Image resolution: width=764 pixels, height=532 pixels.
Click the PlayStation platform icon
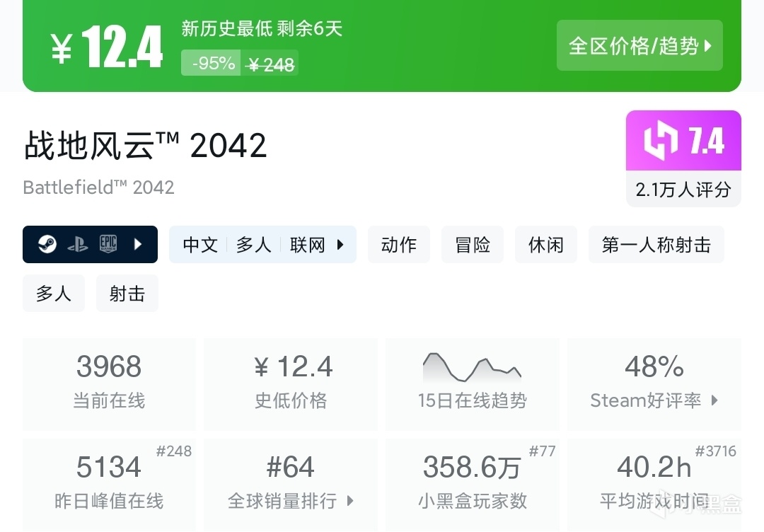77,245
